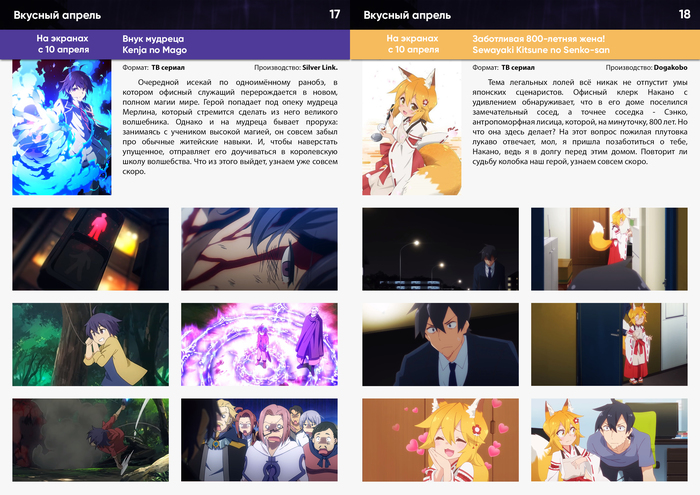Image resolution: width=700 pixels, height=495 pixels.
Task: Open the fox girl and man together screenshot
Action: point(609,440)
